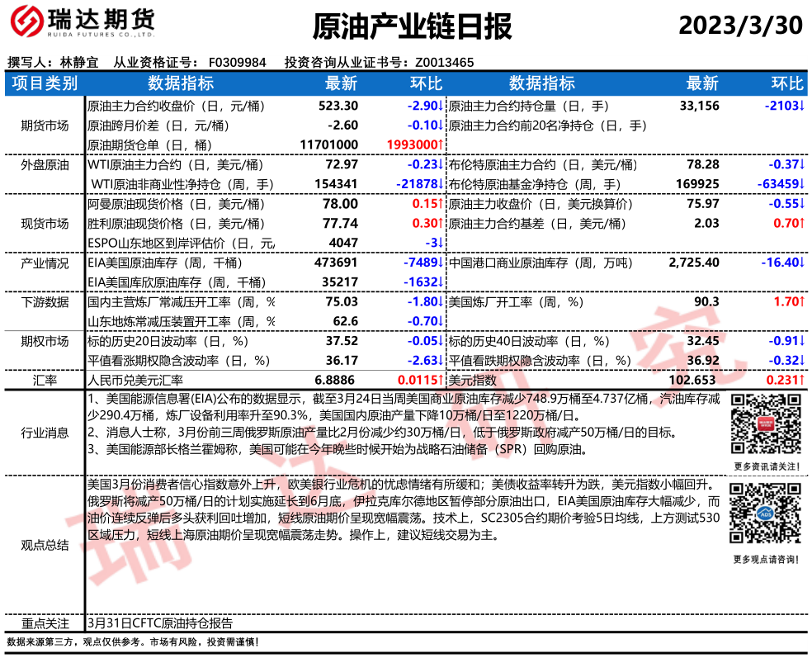Select the 项目类别 column header
This screenshot has height=658, width=812.
click(x=45, y=83)
